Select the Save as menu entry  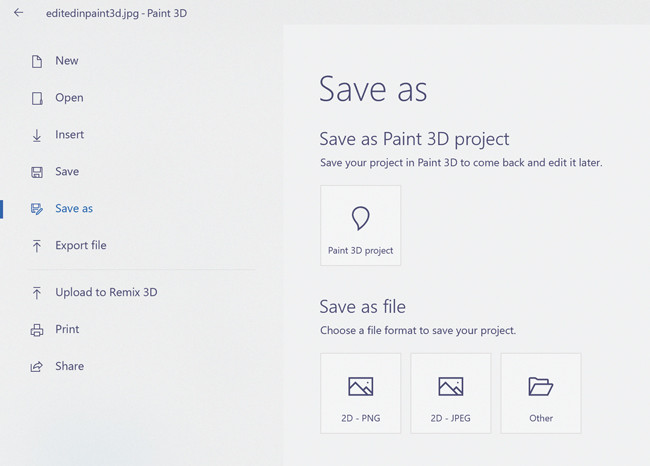(x=74, y=209)
